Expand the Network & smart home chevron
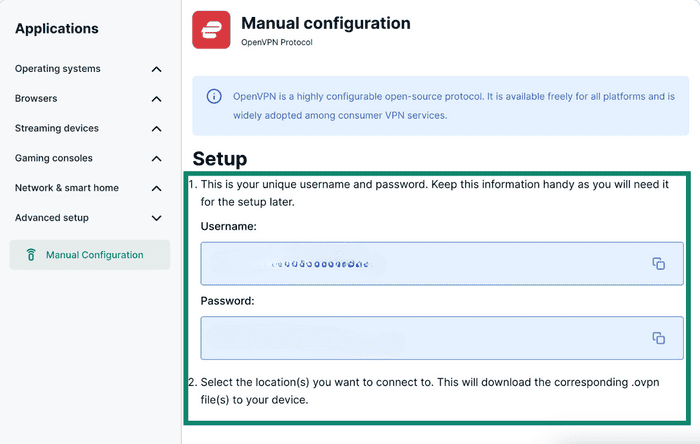700x444 pixels. tap(156, 188)
